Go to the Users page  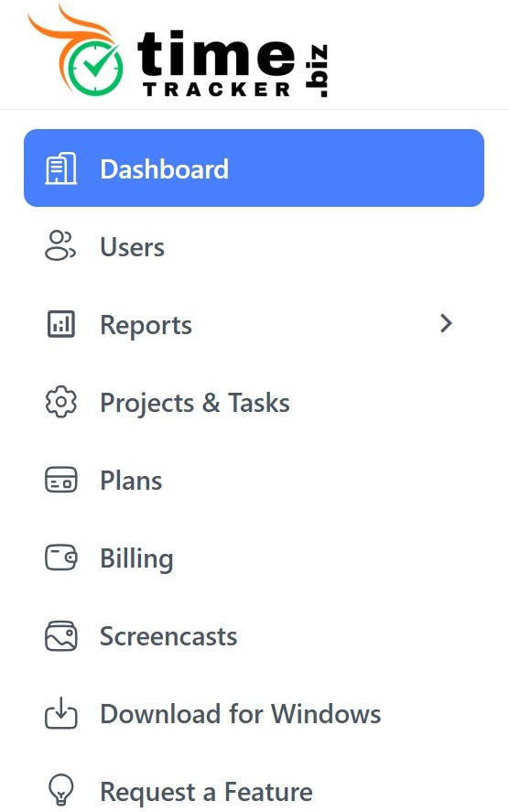point(254,246)
